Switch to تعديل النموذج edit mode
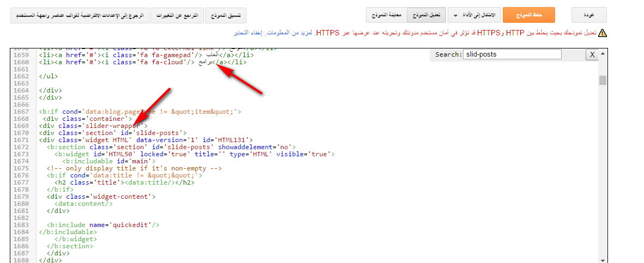Image resolution: width=644 pixels, height=263 pixels. (427, 15)
